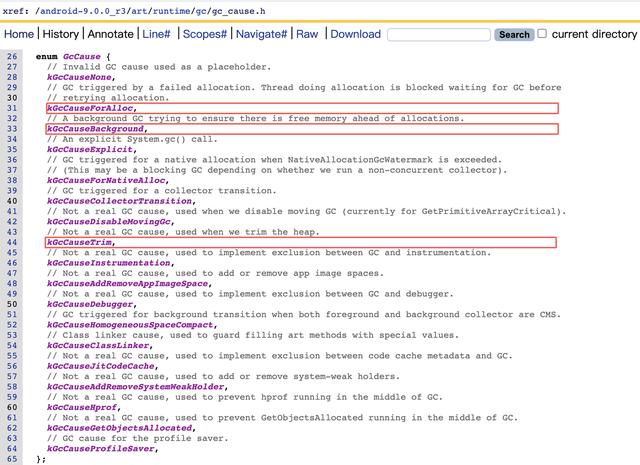Focus the search input field
Viewport: 640px width, 465px height.
(x=439, y=35)
